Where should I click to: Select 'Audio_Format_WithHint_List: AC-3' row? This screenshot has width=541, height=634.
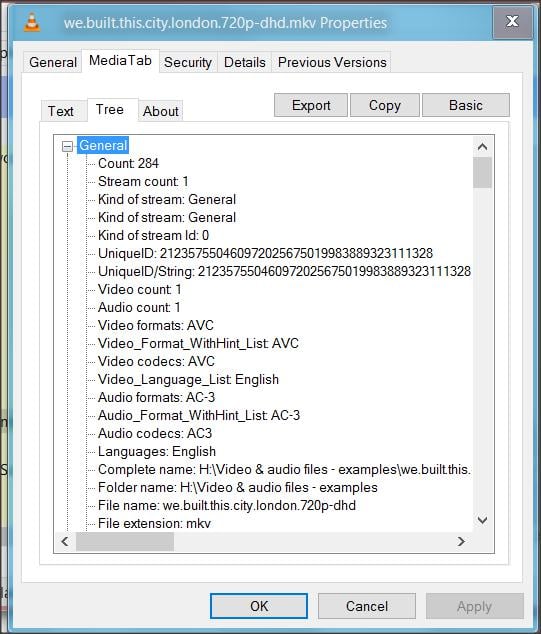pyautogui.click(x=199, y=415)
